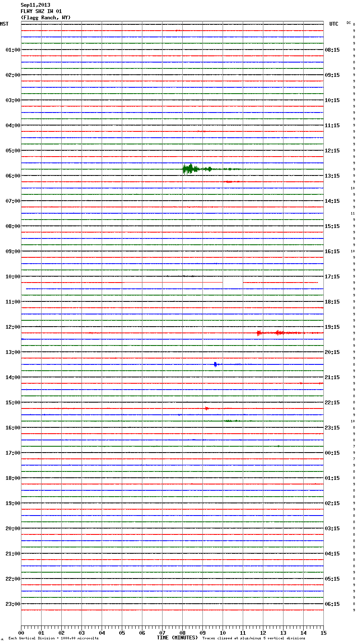The image size is (357, 644).
Task: Click the 13:15 UTC label
Action: pos(332,176)
